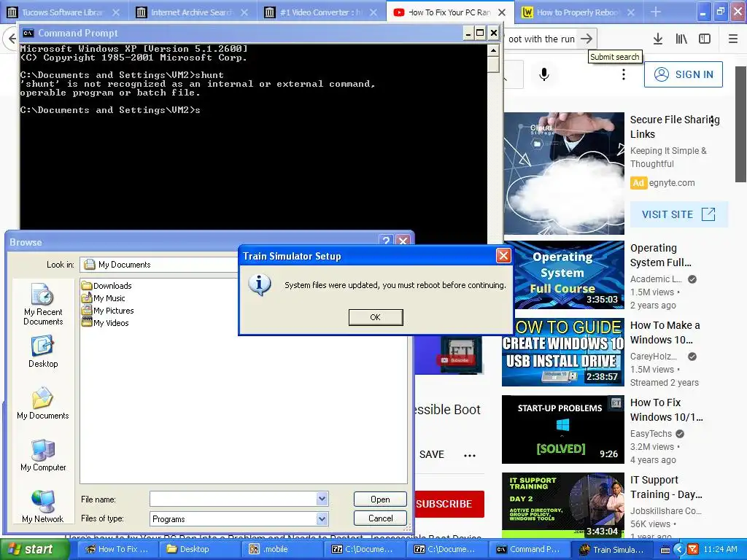747x560 pixels.
Task: Open the browser library icon
Action: (682, 39)
